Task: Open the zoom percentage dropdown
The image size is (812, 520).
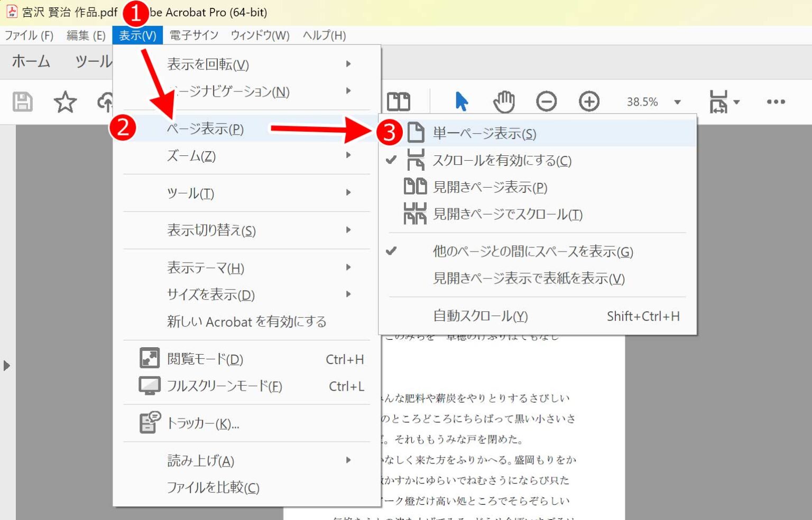Action: click(677, 102)
